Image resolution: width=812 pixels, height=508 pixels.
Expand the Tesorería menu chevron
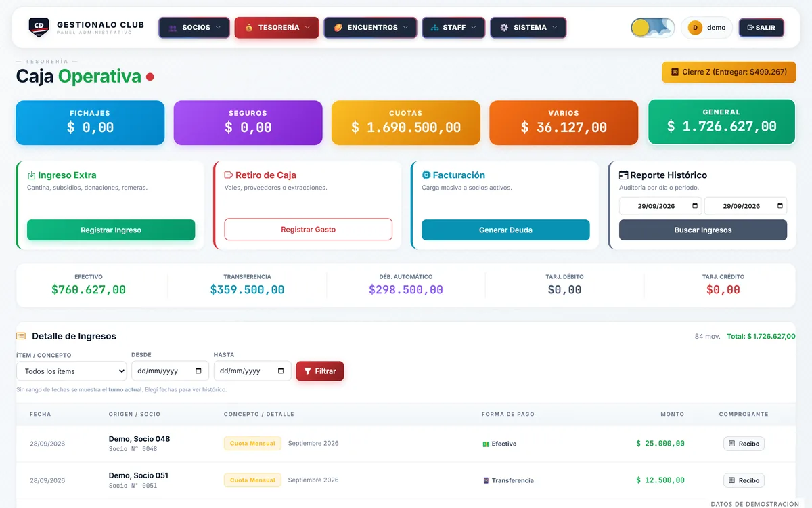[307, 28]
